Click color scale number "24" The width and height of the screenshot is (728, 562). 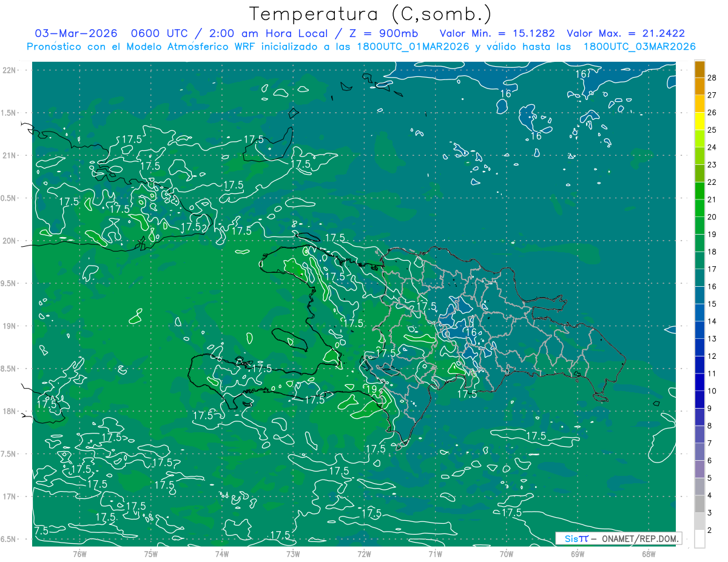712,147
